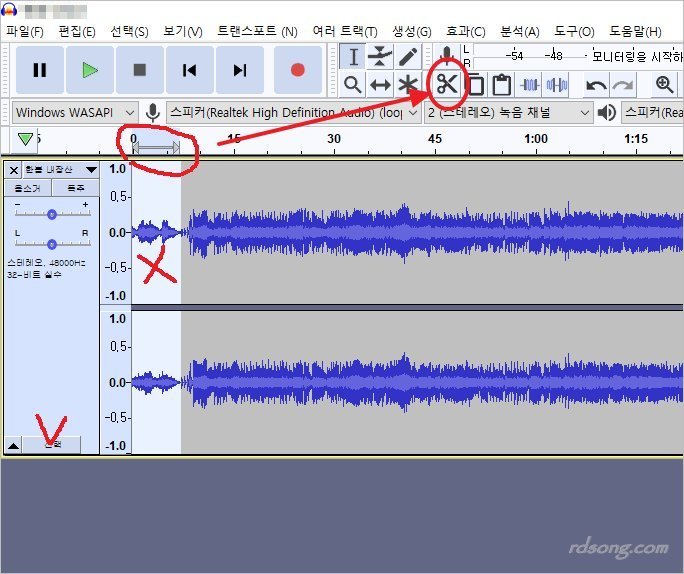Select the Zoom magnifier tool
684x574 pixels.
click(352, 84)
